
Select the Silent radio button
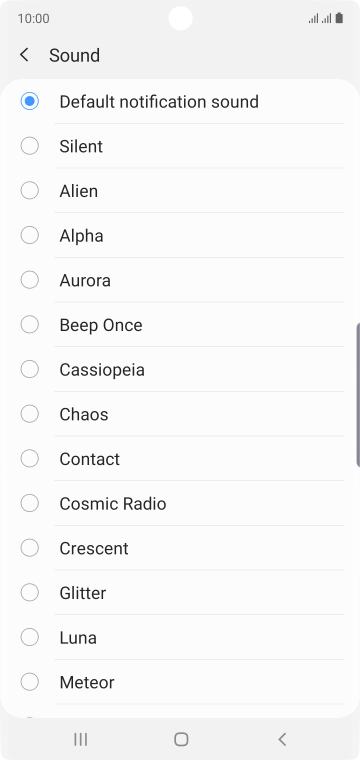30,146
